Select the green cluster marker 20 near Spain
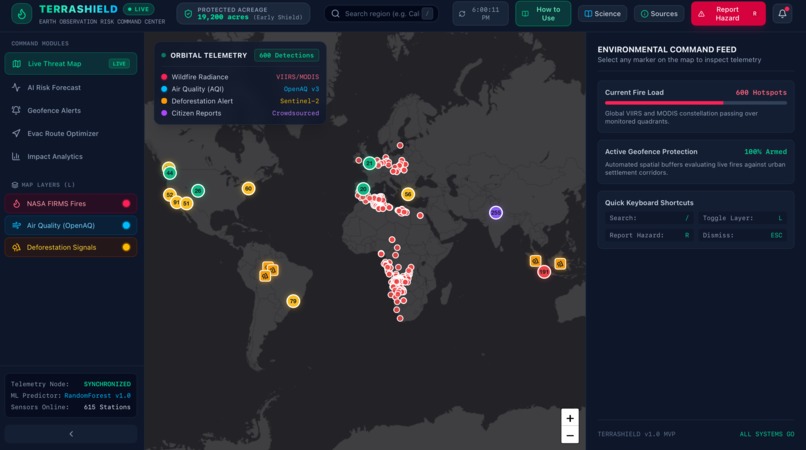Viewport: 806px width, 450px height. [x=363, y=189]
